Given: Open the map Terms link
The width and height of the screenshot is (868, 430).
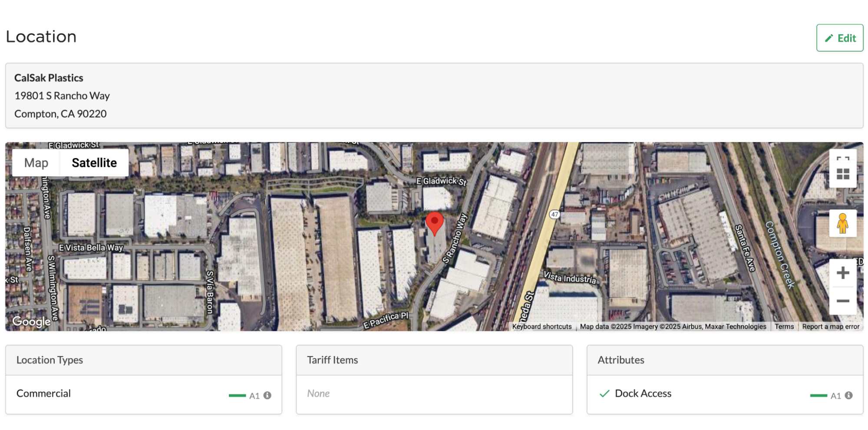Looking at the screenshot, I should coord(784,327).
